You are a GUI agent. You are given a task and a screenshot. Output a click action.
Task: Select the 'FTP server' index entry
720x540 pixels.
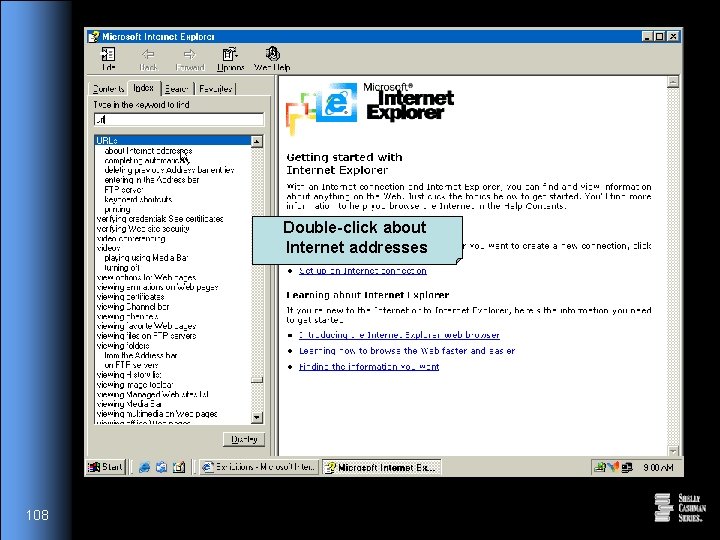click(x=124, y=190)
